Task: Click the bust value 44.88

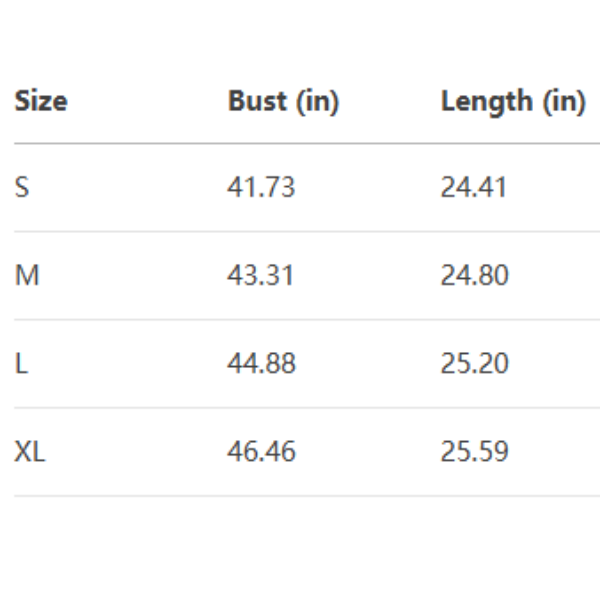Action: [262, 363]
